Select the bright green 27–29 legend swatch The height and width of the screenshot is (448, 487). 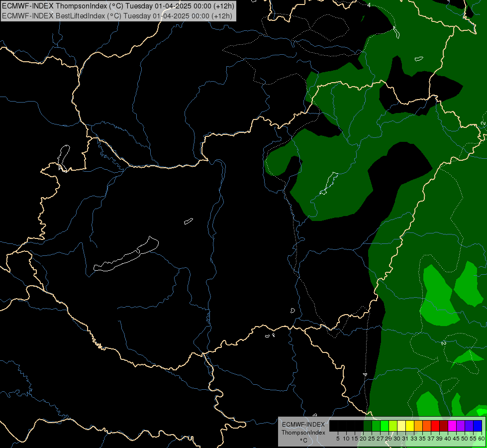(x=384, y=426)
